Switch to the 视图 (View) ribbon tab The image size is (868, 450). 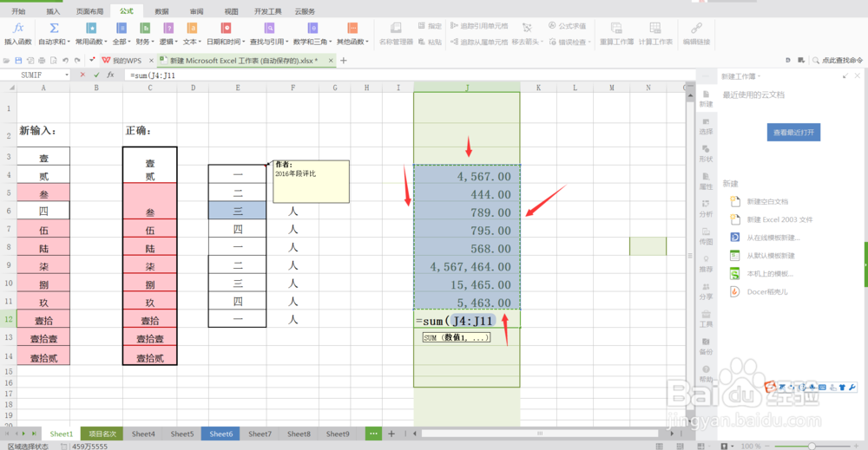[232, 11]
